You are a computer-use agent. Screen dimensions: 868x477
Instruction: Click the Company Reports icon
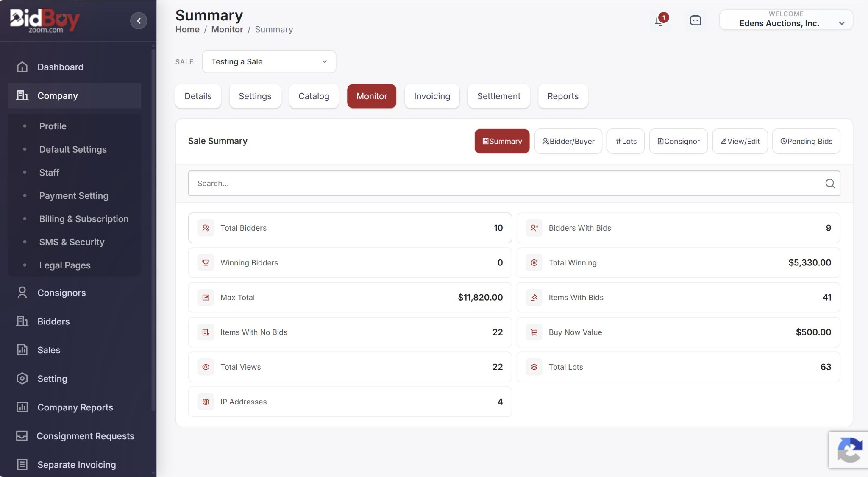[22, 407]
